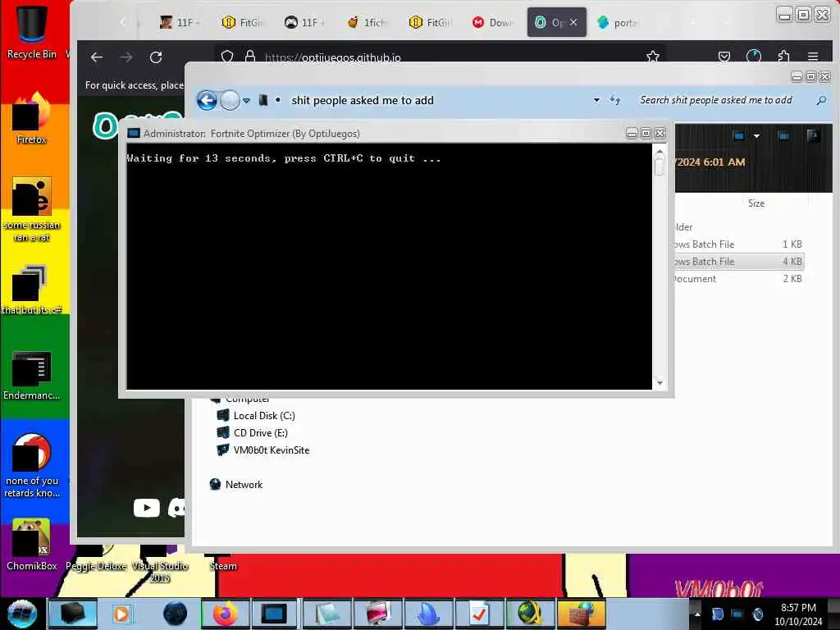
Task: Click the Explorer change view icon
Action: pos(739,136)
